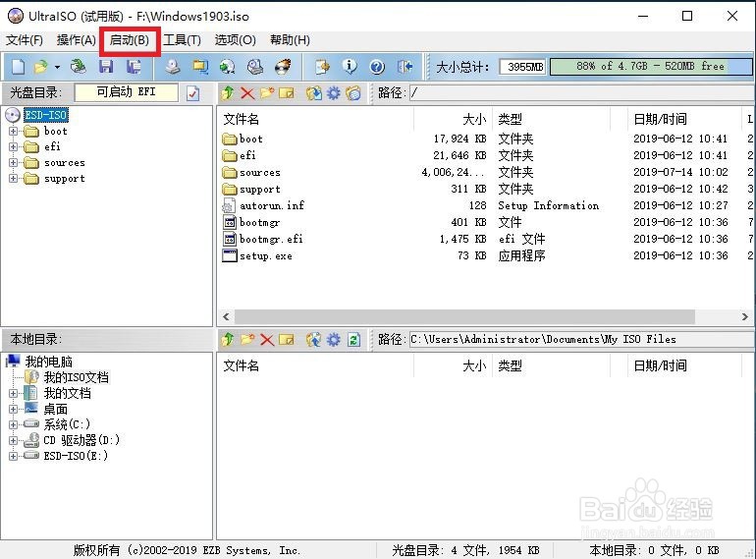
Task: Expand 我的文档 in local tree
Action: (x=13, y=393)
